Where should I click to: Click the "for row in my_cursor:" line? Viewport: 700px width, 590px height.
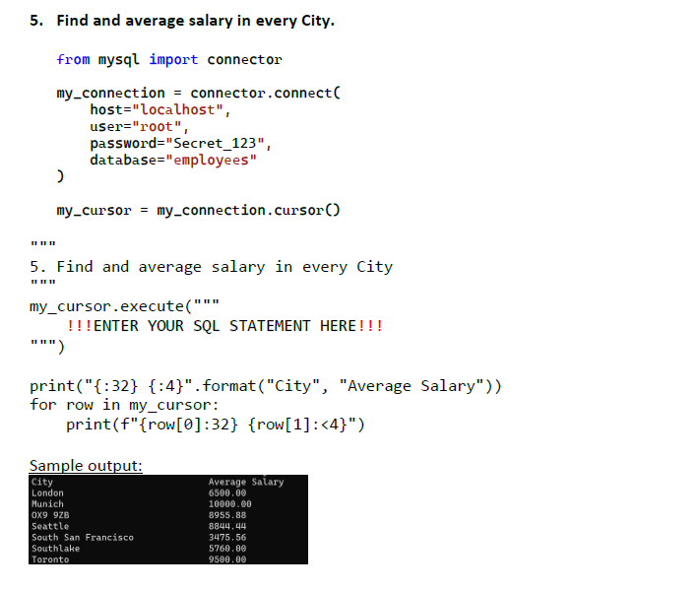click(124, 405)
